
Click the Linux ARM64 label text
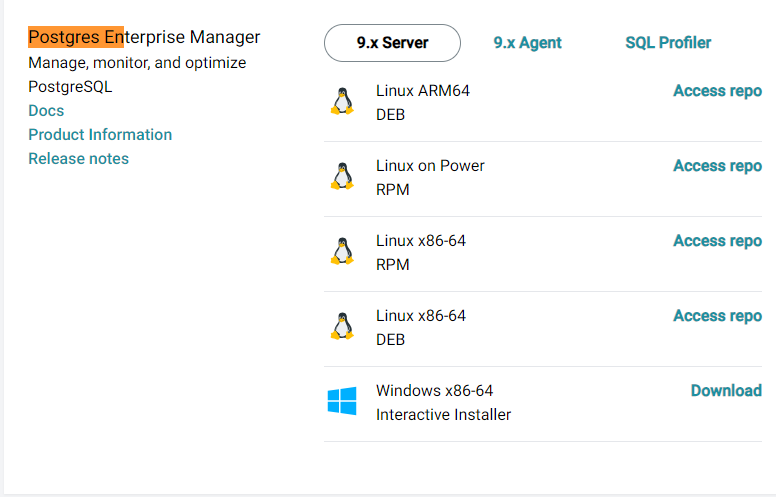422,91
